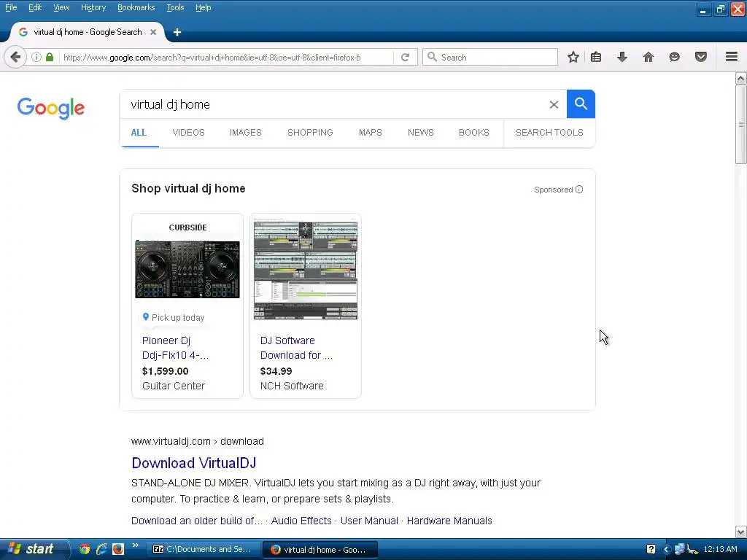747x560 pixels.
Task: Switch to C:\Documents and Se... taskbar window
Action: [203, 550]
